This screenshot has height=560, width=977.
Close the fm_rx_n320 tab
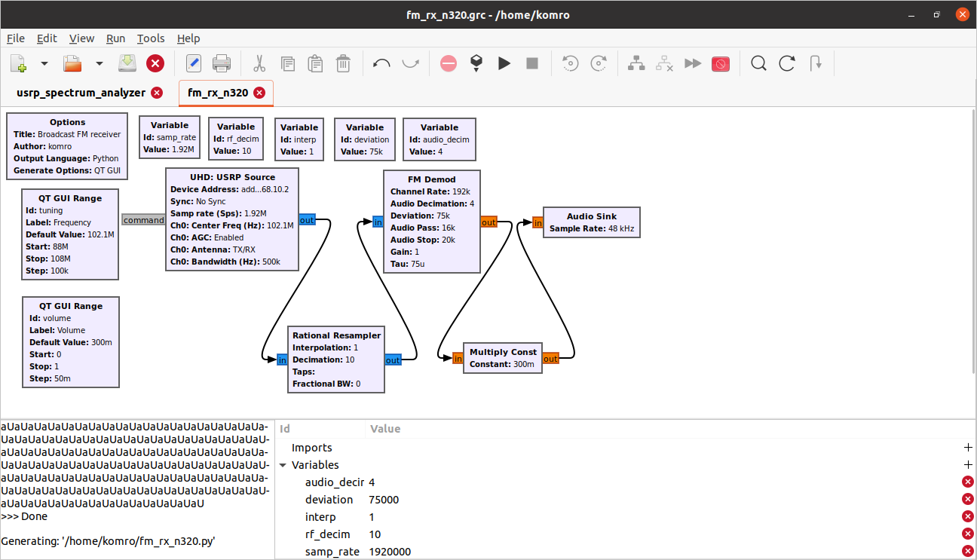tap(259, 93)
